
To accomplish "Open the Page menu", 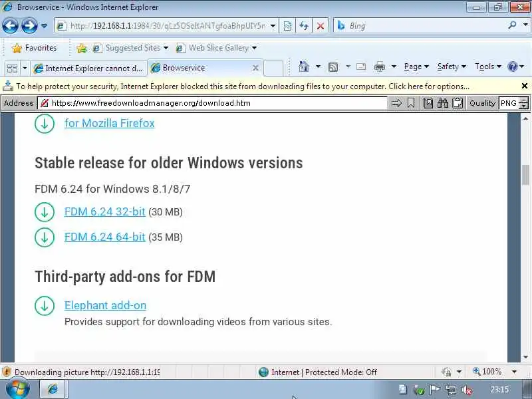I will coord(416,67).
